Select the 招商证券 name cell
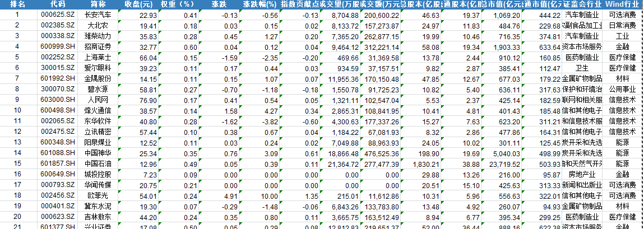 (x=98, y=47)
